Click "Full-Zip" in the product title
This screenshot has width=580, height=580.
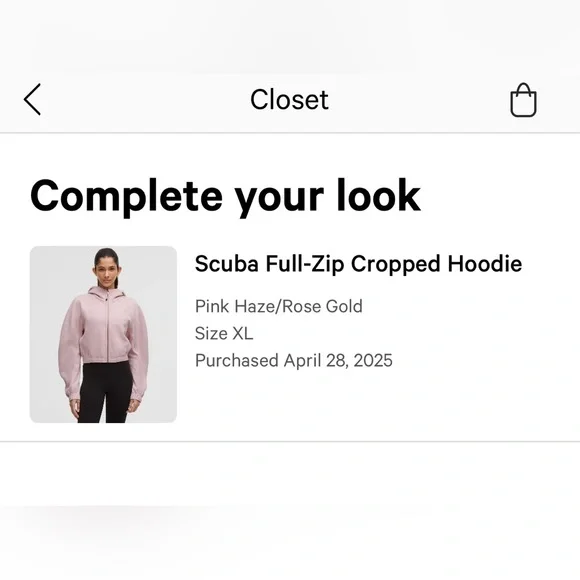tap(304, 264)
